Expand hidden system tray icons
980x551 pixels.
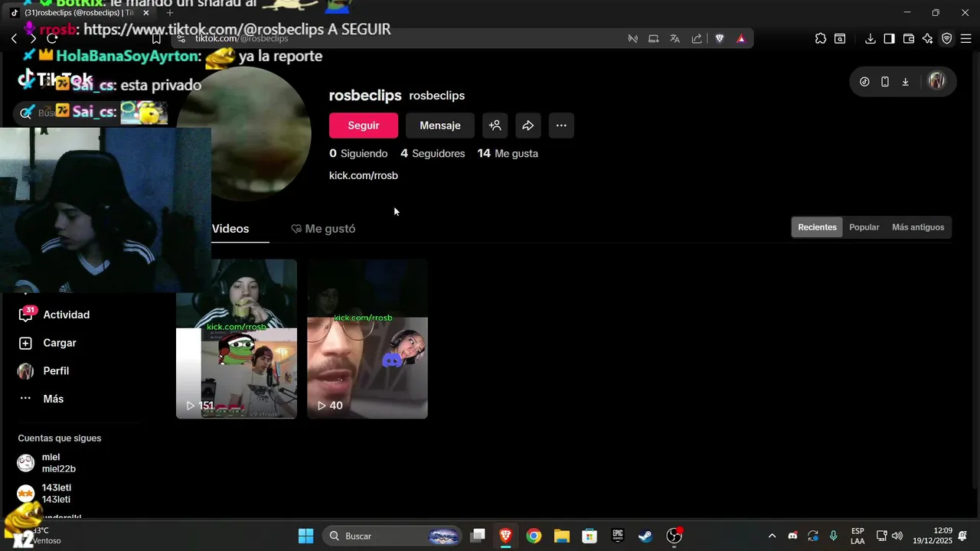(772, 536)
